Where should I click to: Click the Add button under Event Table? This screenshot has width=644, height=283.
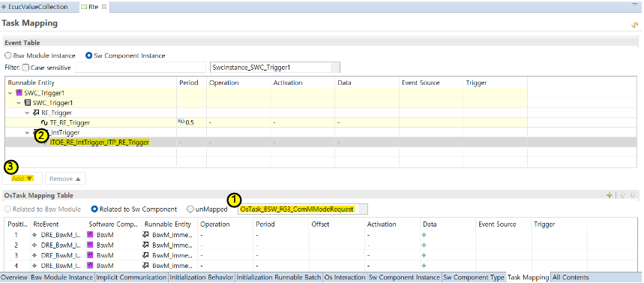pyautogui.click(x=22, y=179)
